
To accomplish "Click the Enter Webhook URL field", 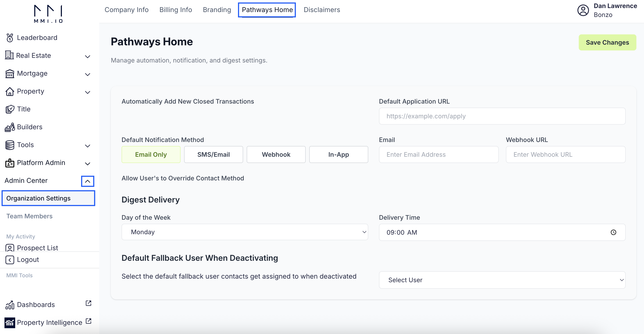I will 566,154.
